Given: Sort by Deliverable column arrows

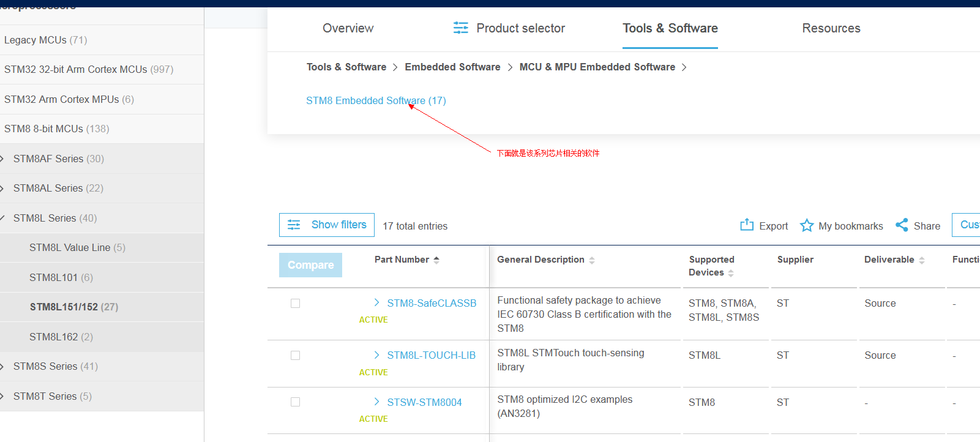Looking at the screenshot, I should pyautogui.click(x=922, y=260).
